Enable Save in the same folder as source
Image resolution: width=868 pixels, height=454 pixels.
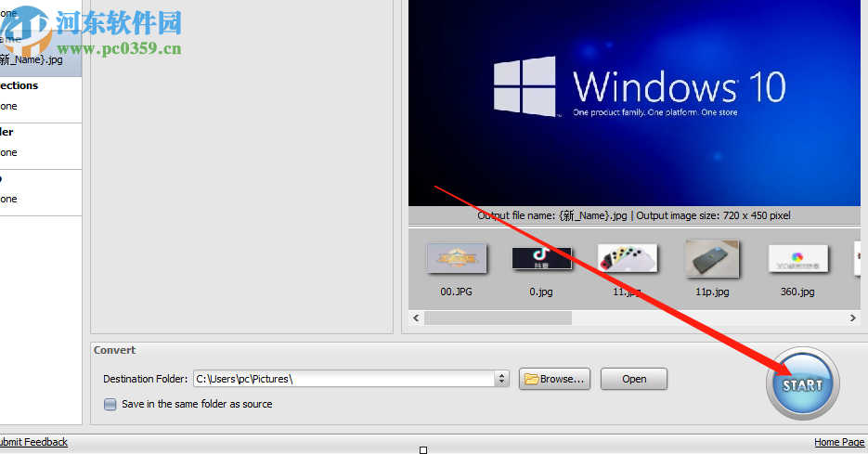(x=110, y=404)
